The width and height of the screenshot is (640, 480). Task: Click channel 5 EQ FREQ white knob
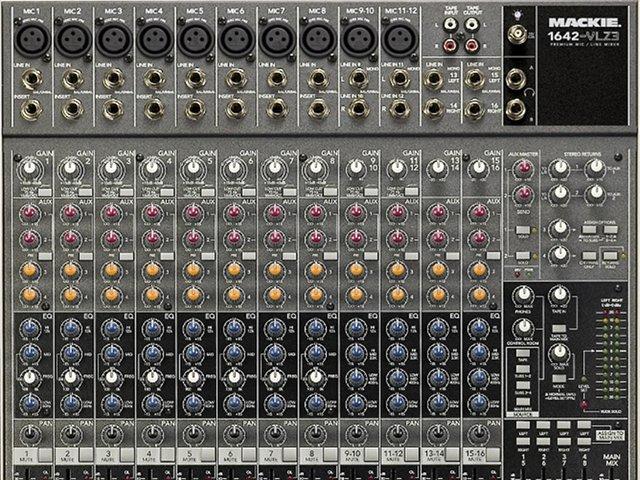click(x=193, y=378)
